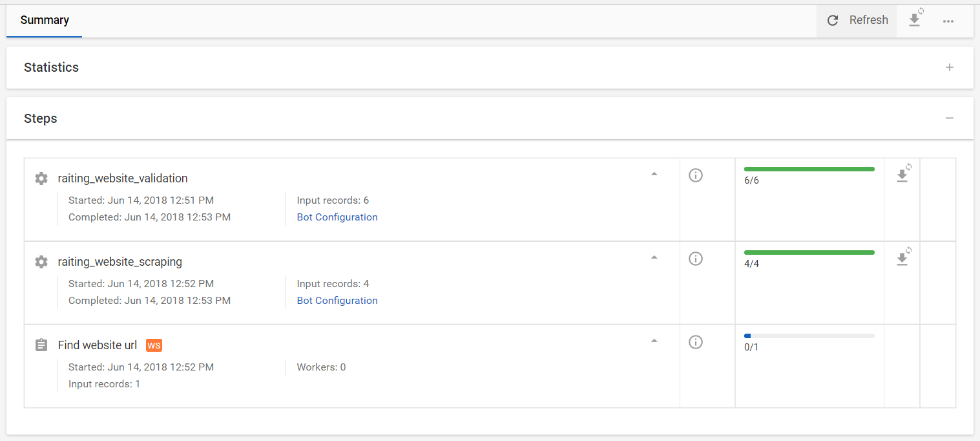Collapse the raiting_website_scraping step details arrow
The height and width of the screenshot is (441, 980).
(x=654, y=257)
